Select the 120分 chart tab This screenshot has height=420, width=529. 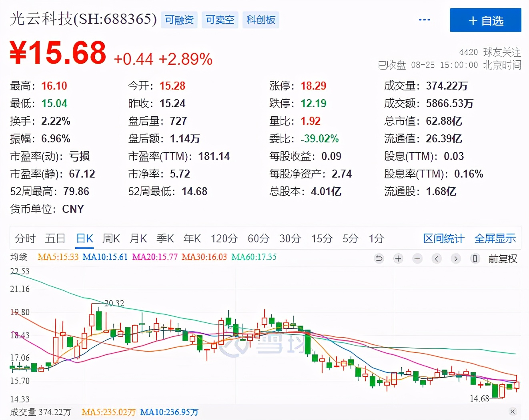coord(224,239)
